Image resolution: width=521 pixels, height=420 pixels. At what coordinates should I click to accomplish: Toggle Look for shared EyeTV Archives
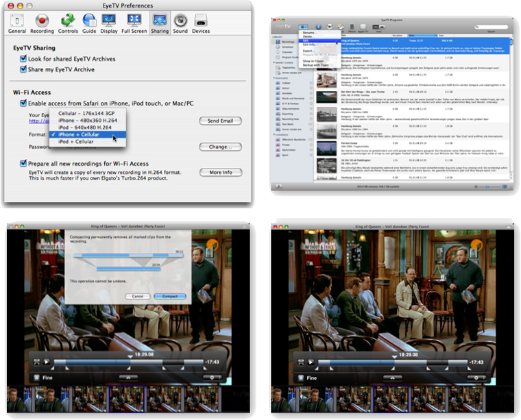tap(23, 58)
